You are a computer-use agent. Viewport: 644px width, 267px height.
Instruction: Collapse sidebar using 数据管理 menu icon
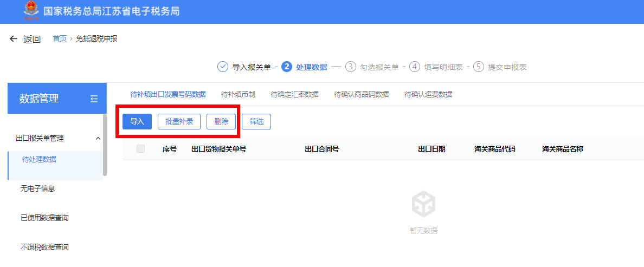[94, 99]
